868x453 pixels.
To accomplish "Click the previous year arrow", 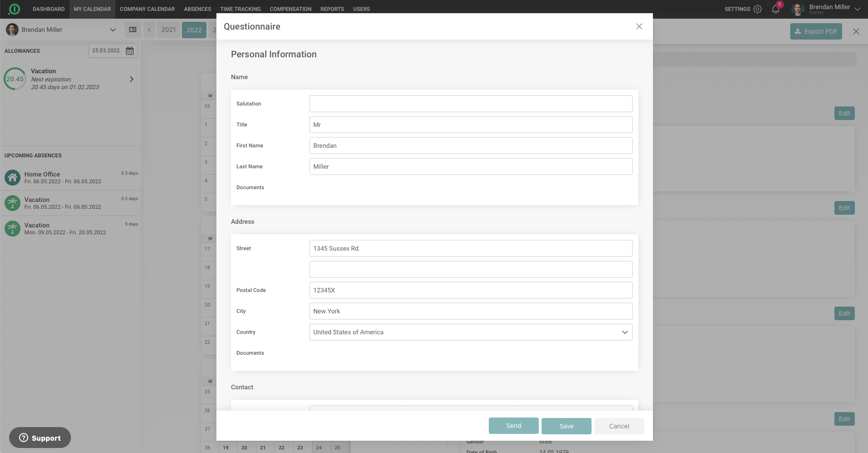I will (149, 30).
